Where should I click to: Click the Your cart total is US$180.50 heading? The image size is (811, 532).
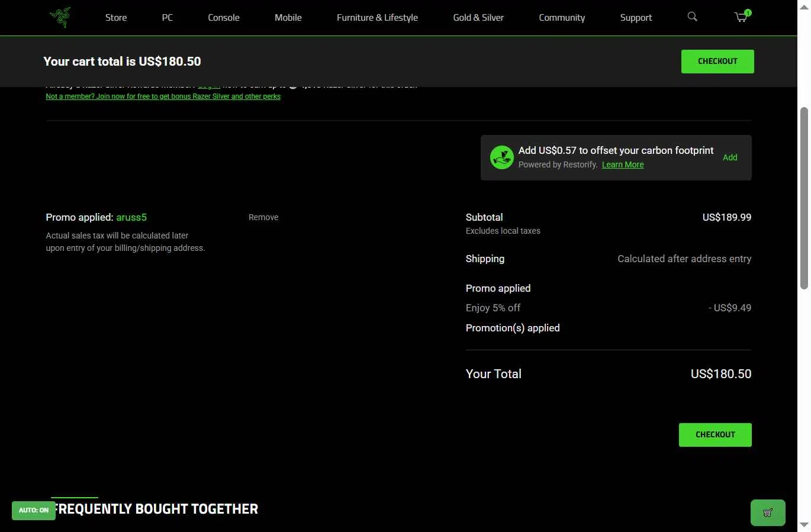pos(123,62)
